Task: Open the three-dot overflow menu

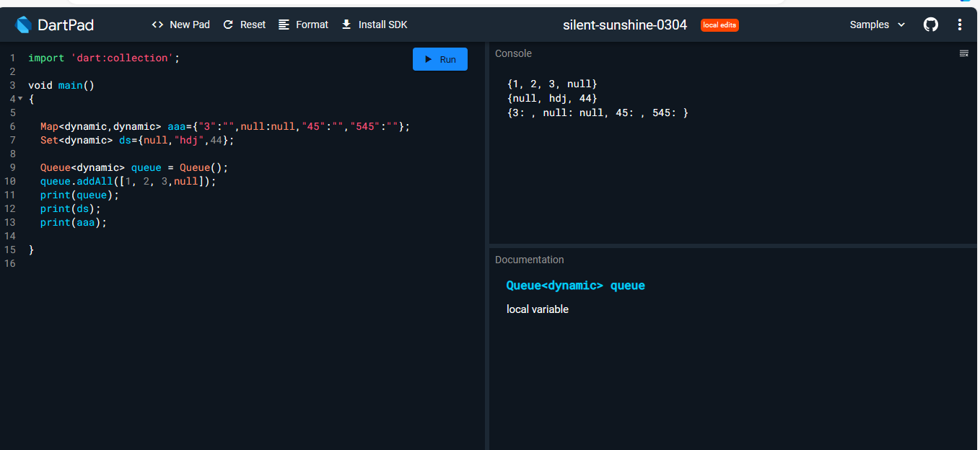Action: pyautogui.click(x=960, y=24)
